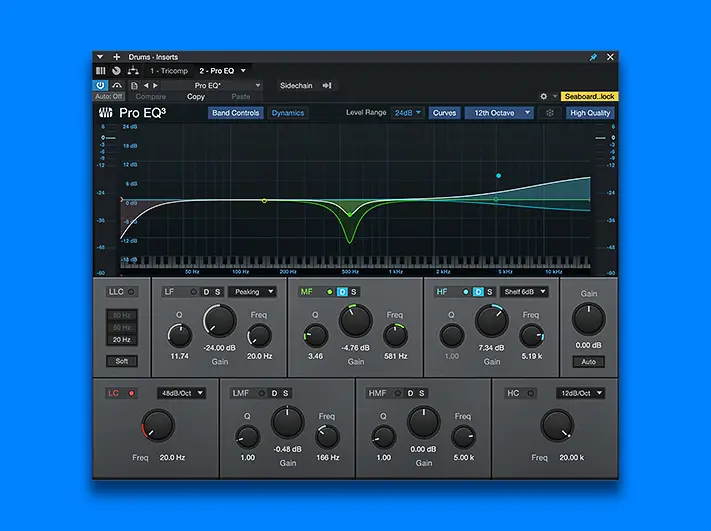
Task: Click the channel editor bars icon
Action: pyautogui.click(x=101, y=71)
